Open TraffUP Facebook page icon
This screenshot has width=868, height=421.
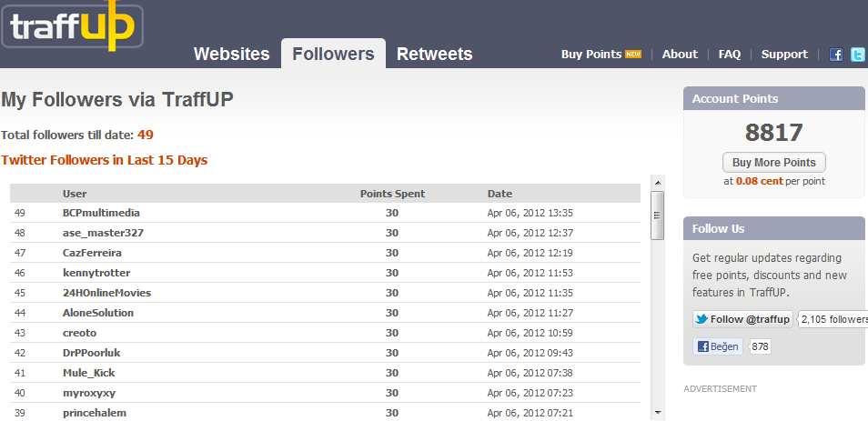pos(836,55)
